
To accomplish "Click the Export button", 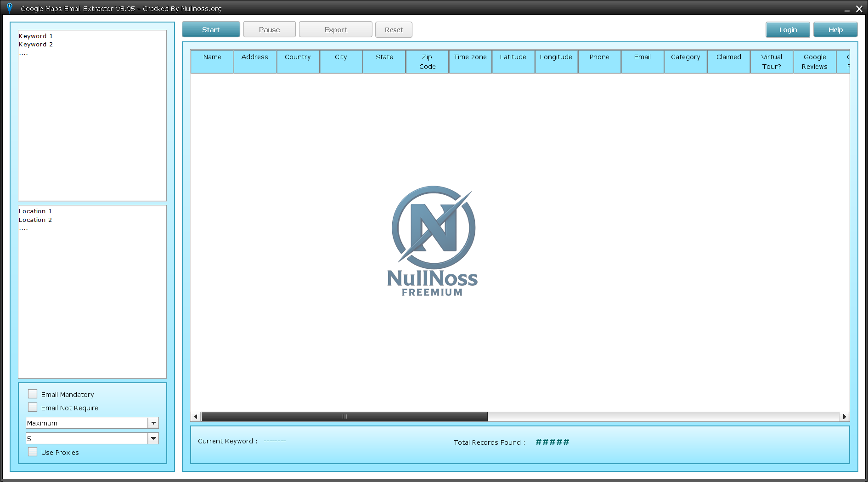I will coord(336,29).
